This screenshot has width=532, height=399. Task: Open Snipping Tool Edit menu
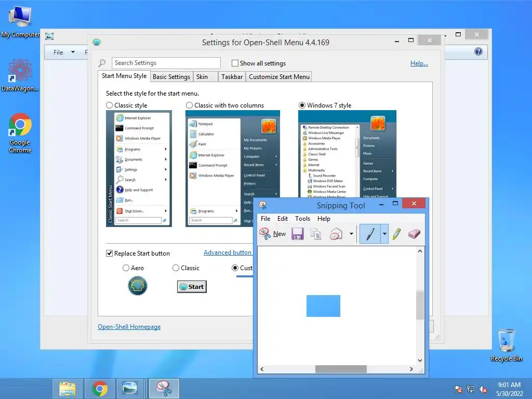(x=282, y=219)
